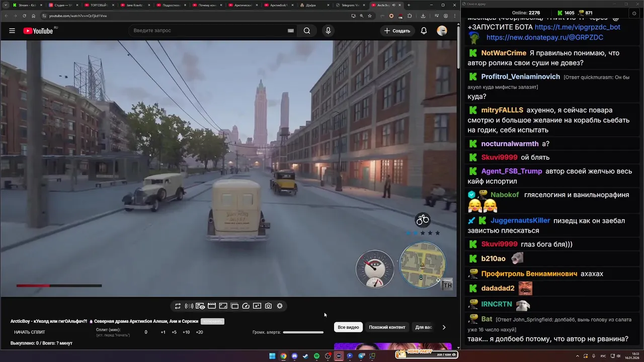Open the browser extensions puzzle icon
Image resolution: width=644 pixels, height=362 pixels.
tap(410, 16)
